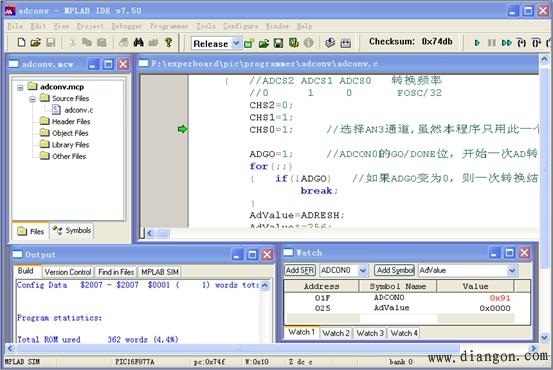Viewport: 553px width, 370px height.
Task: Click the main workspace scroll down arrow
Action: coord(545,338)
